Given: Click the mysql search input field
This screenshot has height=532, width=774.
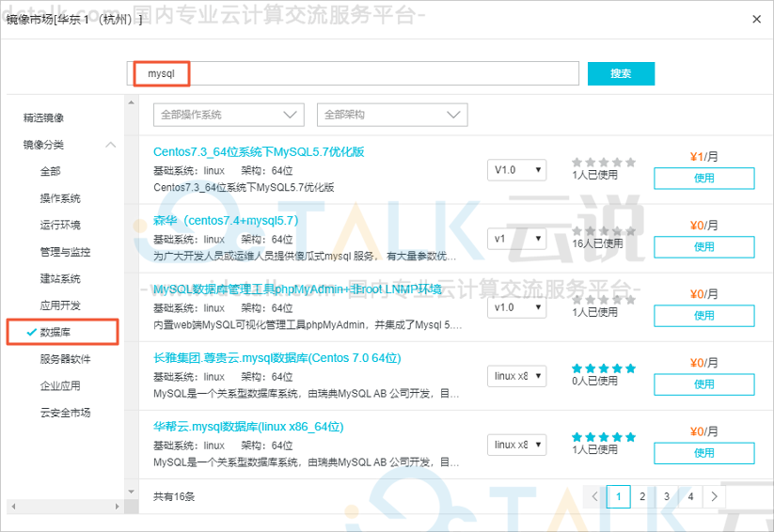Looking at the screenshot, I should [x=353, y=73].
